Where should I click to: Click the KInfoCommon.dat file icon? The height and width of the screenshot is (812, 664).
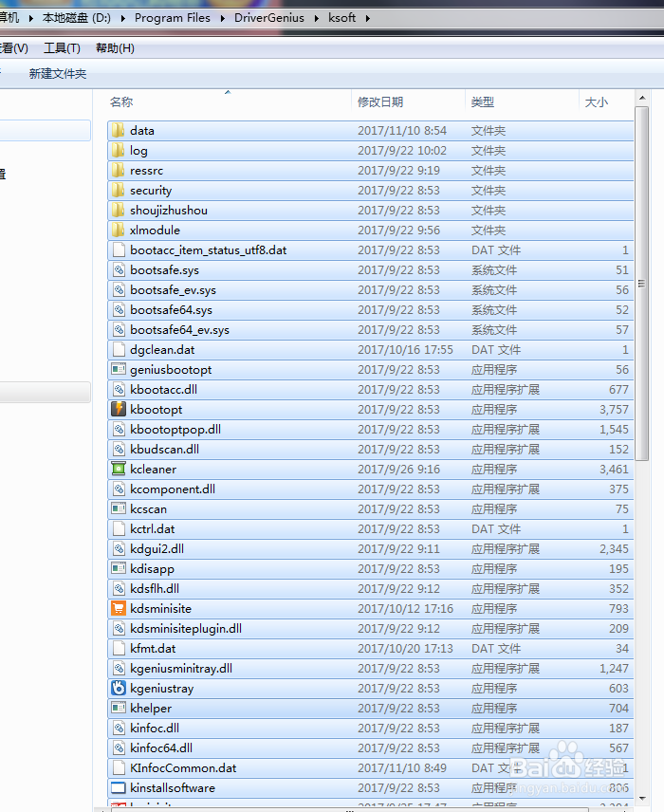click(x=119, y=767)
